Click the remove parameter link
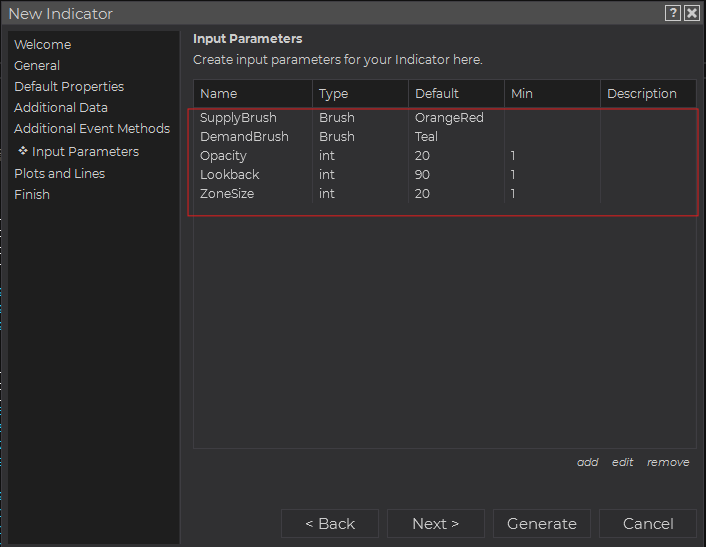 (x=668, y=462)
